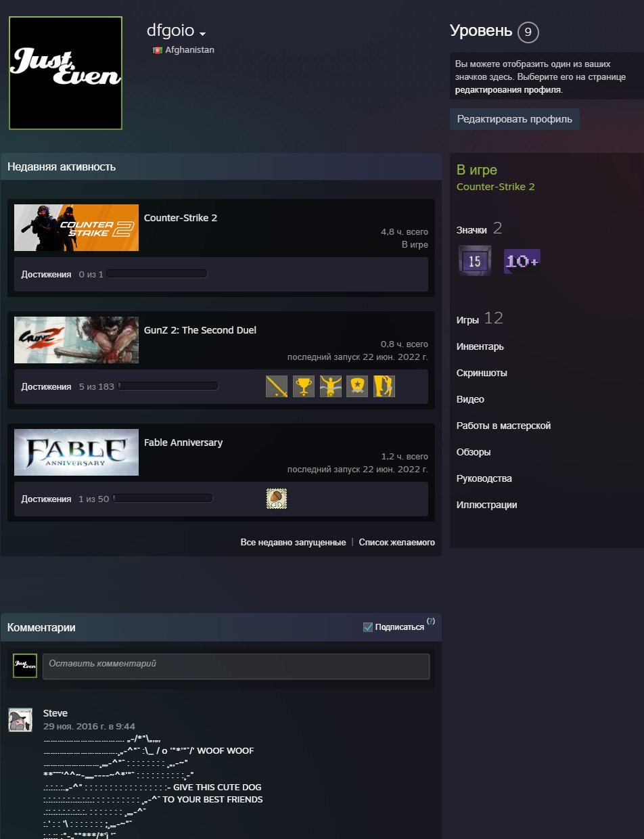
Task: Open the Counter-Strike 2 game banner image
Action: [76, 227]
